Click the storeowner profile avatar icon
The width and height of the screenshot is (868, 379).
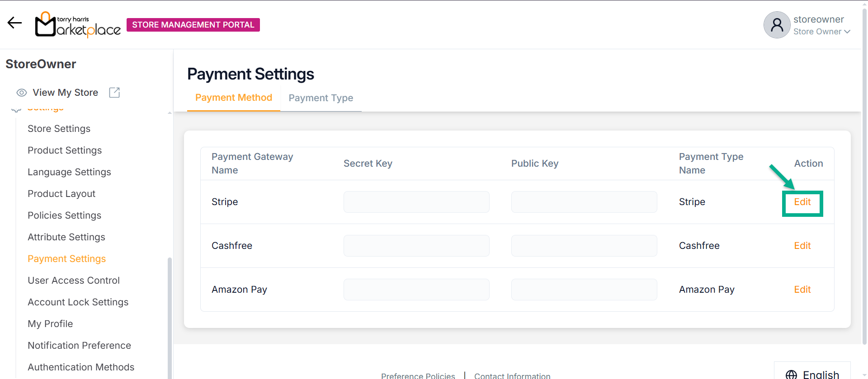pyautogui.click(x=777, y=25)
